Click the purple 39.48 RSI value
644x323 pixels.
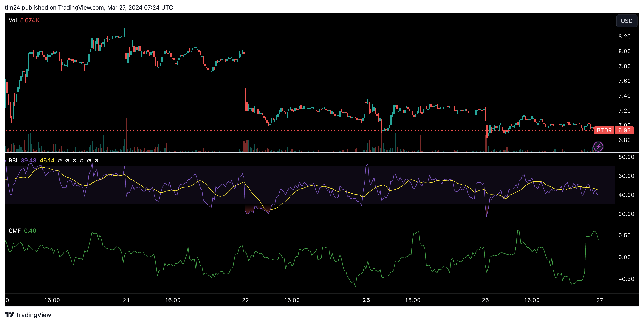29,160
